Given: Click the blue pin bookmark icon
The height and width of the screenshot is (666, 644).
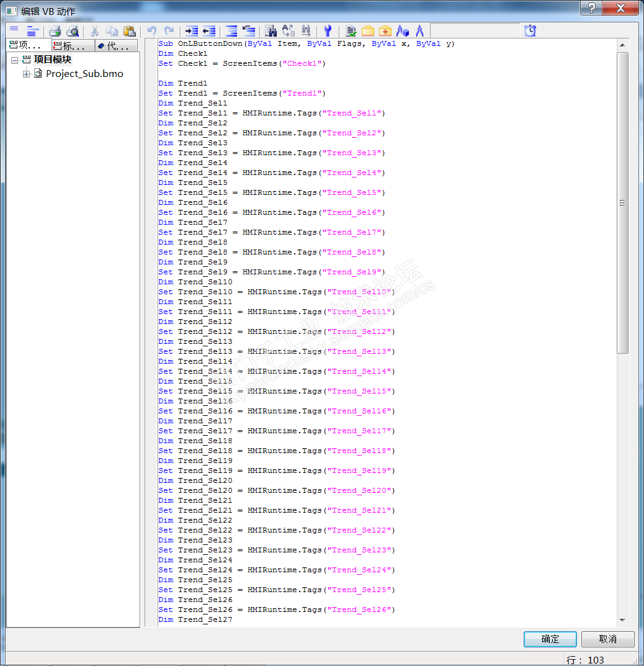Looking at the screenshot, I should (328, 30).
